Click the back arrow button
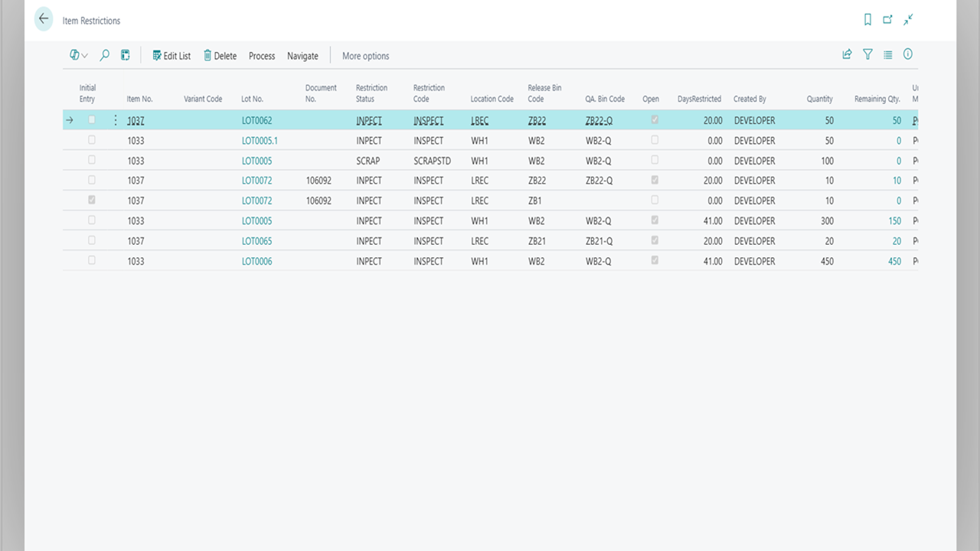The image size is (980, 551). [x=44, y=19]
